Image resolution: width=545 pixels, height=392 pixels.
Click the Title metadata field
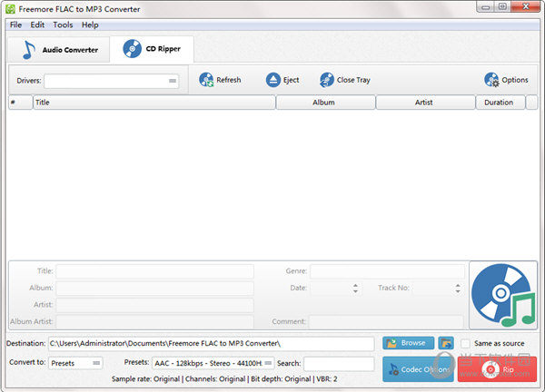[x=155, y=271]
